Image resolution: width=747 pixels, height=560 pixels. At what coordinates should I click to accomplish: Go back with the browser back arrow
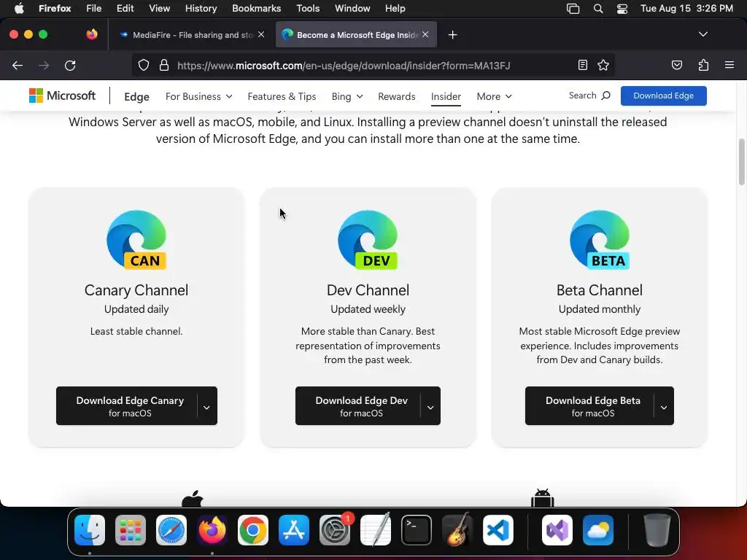(x=18, y=65)
